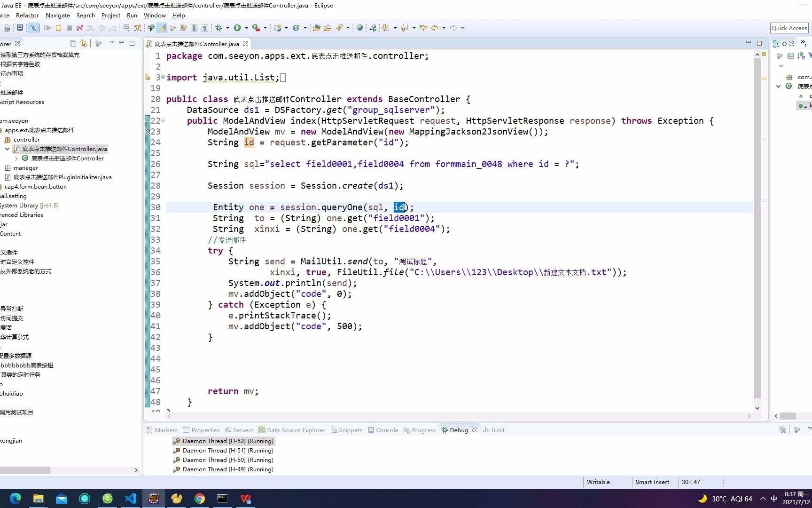
Task: Click the Remove All Terminated icon in Debug view
Action: (x=782, y=429)
